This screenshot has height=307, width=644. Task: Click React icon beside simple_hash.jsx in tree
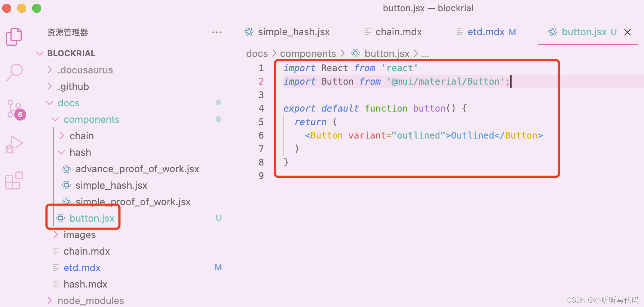(x=67, y=185)
